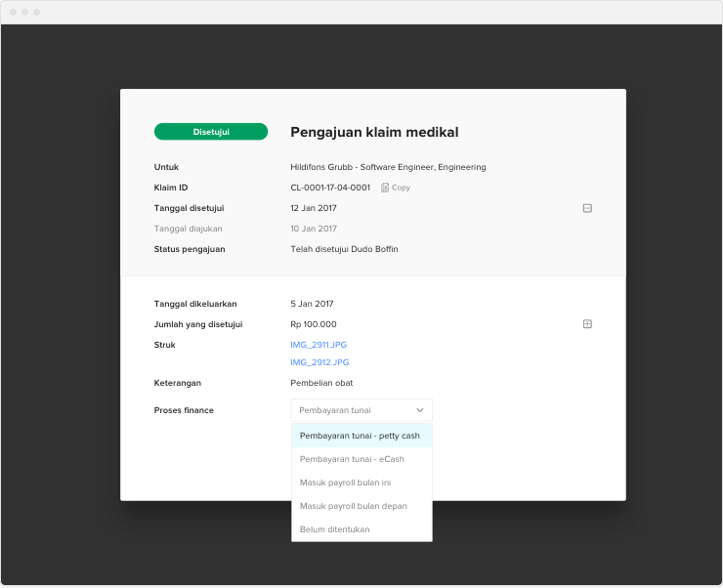The image size is (723, 588).
Task: Click the Tanggal diajukan label
Action: 189,229
